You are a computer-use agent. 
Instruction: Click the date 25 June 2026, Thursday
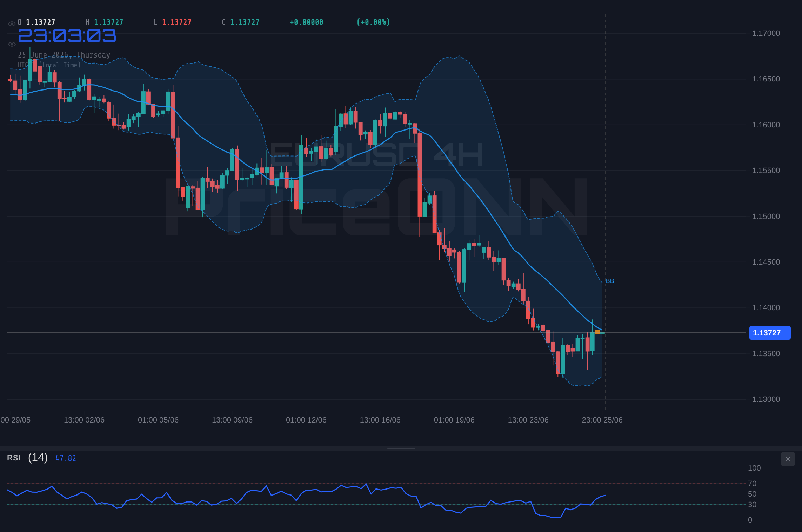[64, 55]
